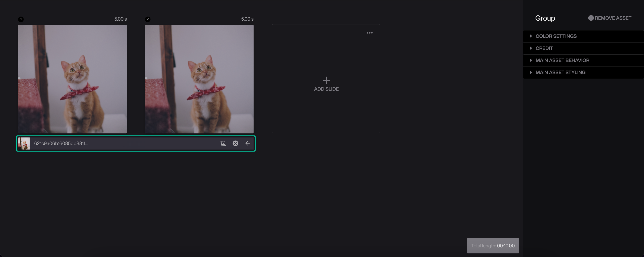Click the 5.00 s duration of slide 1
Viewport: 644px width, 257px height.
point(121,19)
